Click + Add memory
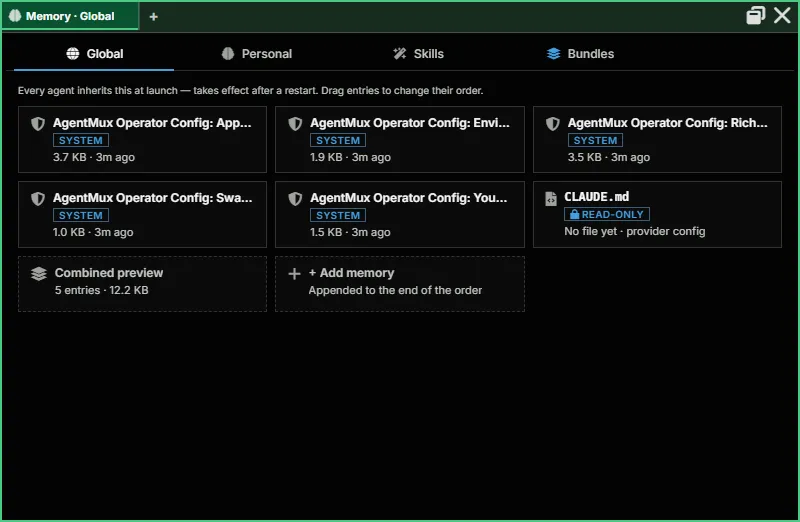The height and width of the screenshot is (522, 800). point(399,284)
